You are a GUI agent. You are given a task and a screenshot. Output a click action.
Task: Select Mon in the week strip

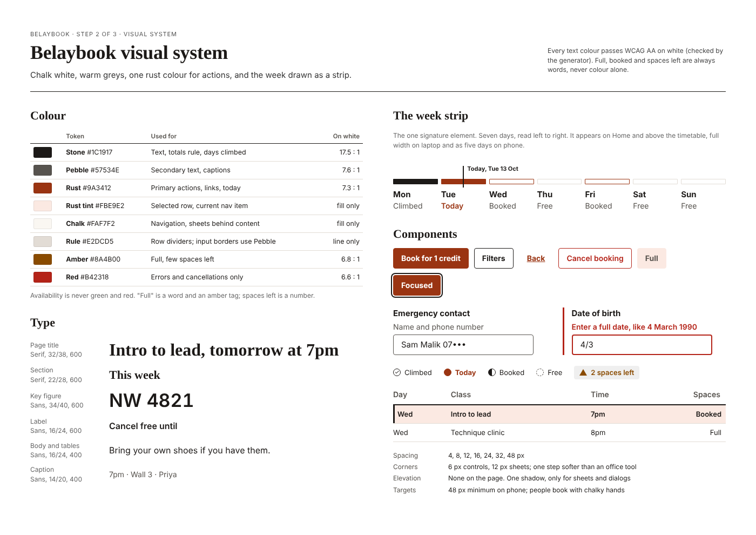click(x=415, y=195)
